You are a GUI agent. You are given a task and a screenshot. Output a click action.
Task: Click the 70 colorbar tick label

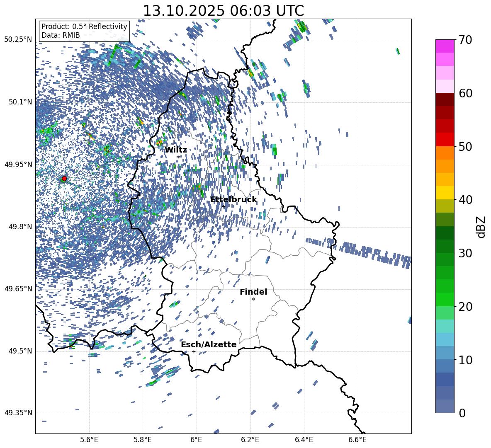[465, 40]
